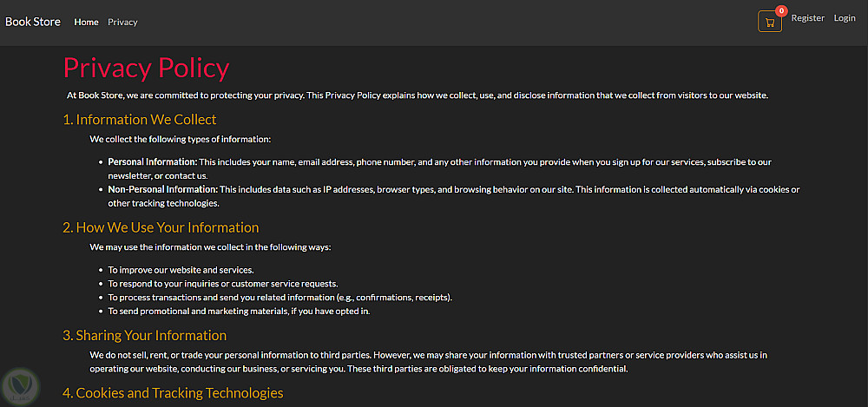Click the bold Personal Information label

(153, 162)
